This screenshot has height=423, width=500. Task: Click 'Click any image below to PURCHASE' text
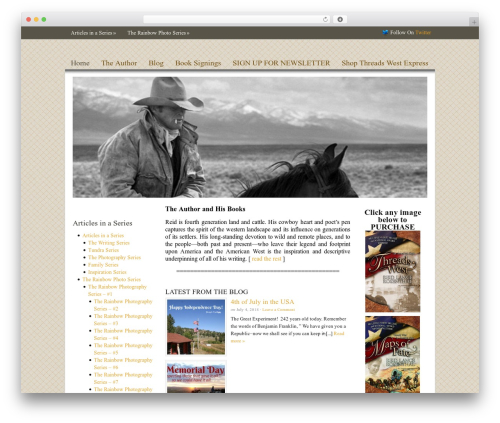click(x=393, y=220)
